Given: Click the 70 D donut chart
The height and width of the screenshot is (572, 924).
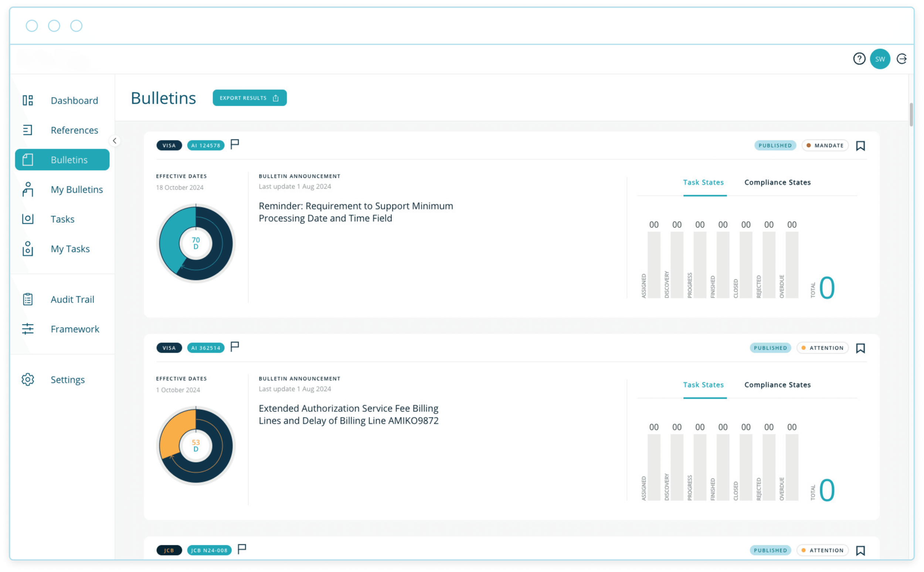Looking at the screenshot, I should coord(196,243).
